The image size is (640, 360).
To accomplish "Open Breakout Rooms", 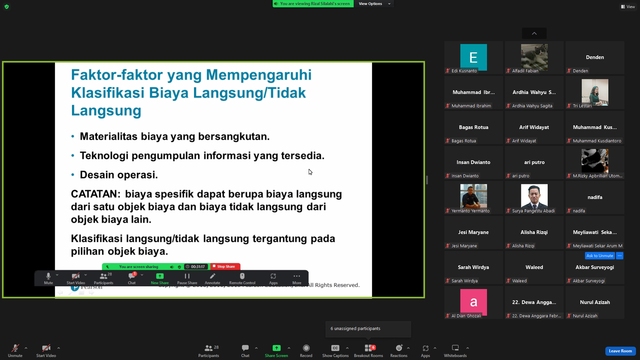I will 368,350.
